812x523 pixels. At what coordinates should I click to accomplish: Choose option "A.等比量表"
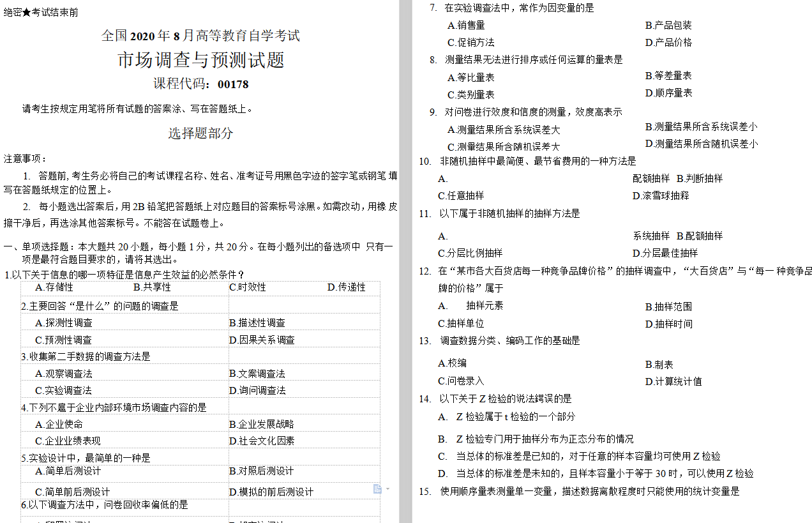tap(471, 78)
